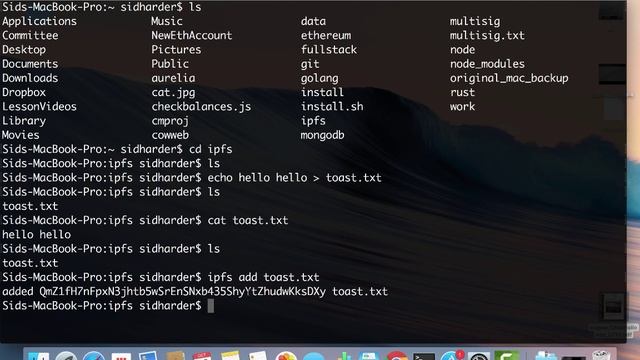Click the terminal cursor block at last prompt
The width and height of the screenshot is (640, 360).
point(211,306)
